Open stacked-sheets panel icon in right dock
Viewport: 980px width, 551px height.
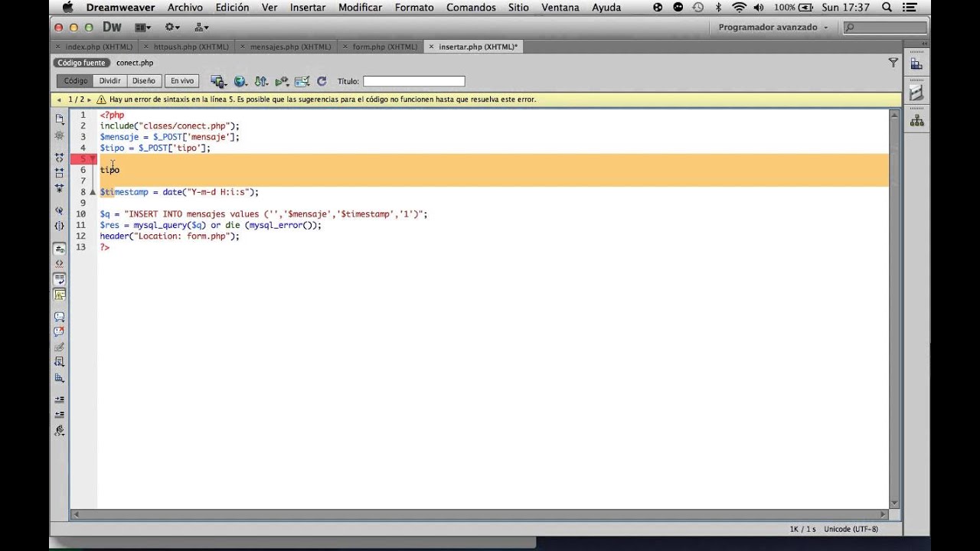[x=916, y=93]
